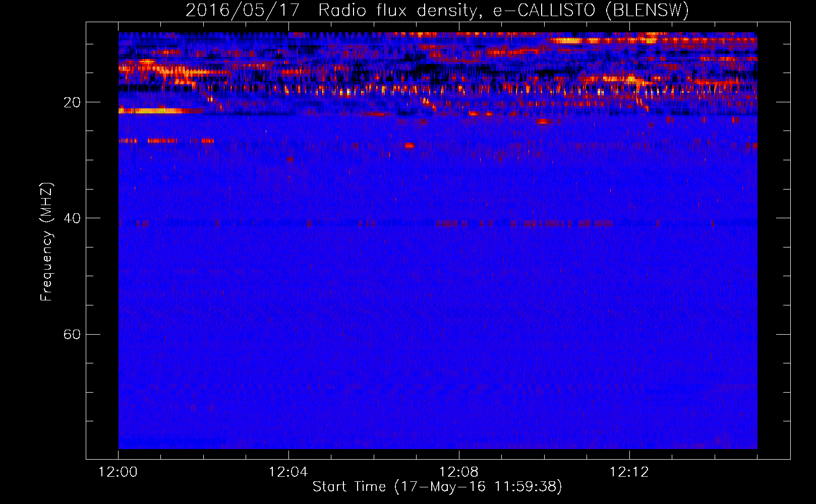This screenshot has height=504, width=816.
Task: Click the 'Start Time (17-May-16 11:59:38)' label
Action: (x=437, y=487)
